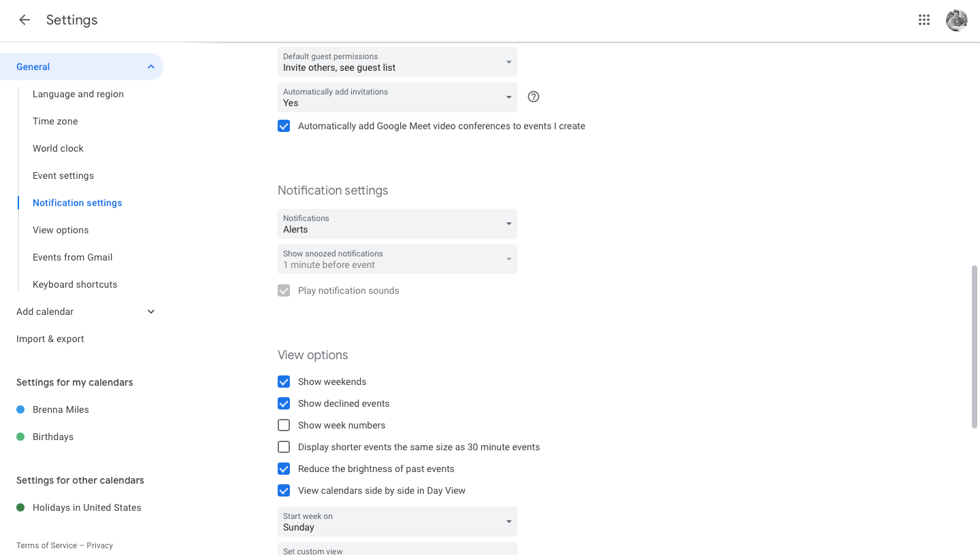Open the Start week on dropdown

397,522
